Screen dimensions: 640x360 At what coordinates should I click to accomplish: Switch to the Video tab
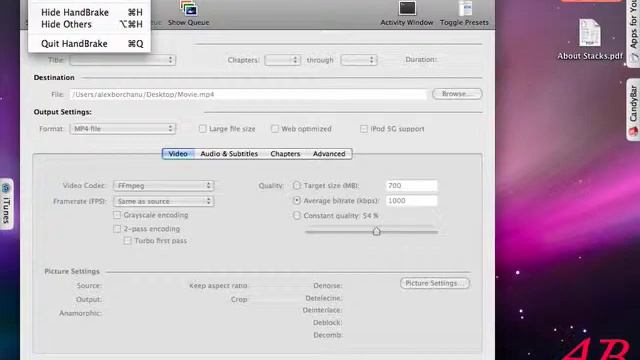178,154
